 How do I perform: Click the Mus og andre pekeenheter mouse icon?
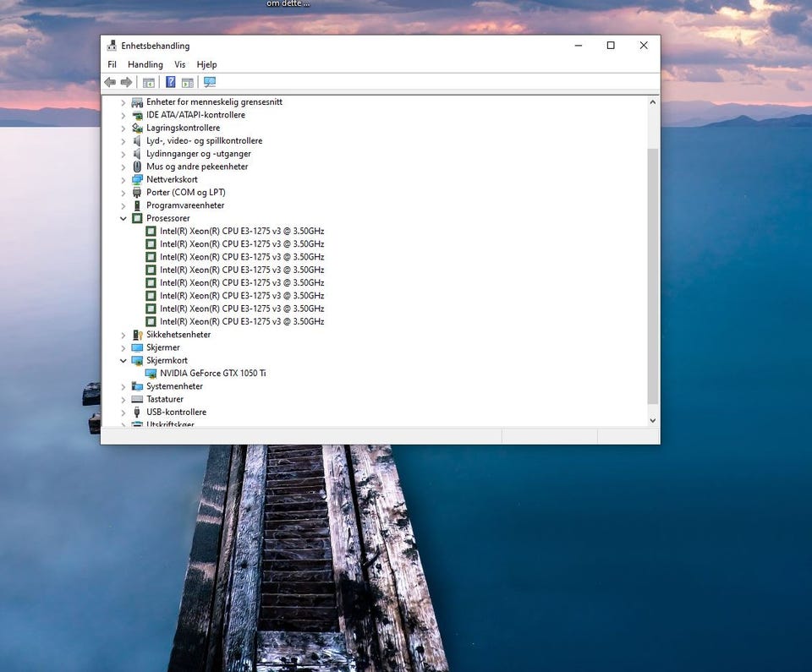(137, 167)
